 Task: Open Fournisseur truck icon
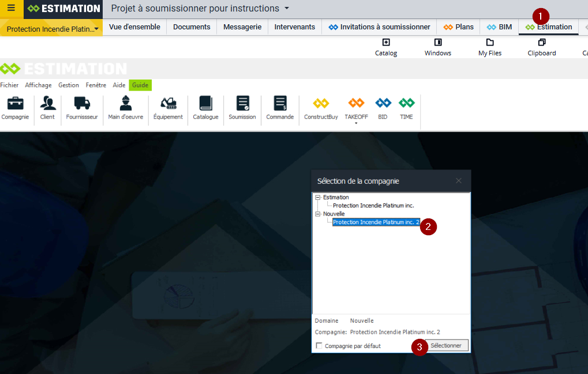point(82,104)
